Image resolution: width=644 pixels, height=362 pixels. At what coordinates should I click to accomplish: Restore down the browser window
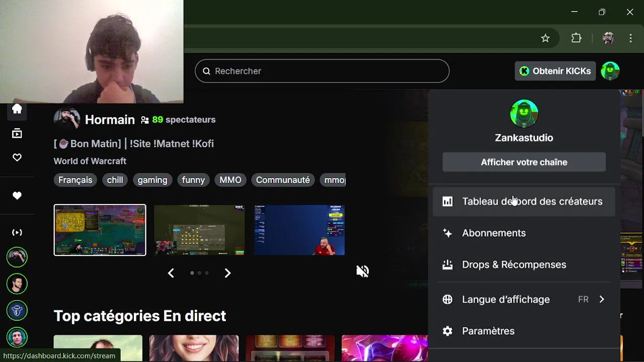pos(602,12)
